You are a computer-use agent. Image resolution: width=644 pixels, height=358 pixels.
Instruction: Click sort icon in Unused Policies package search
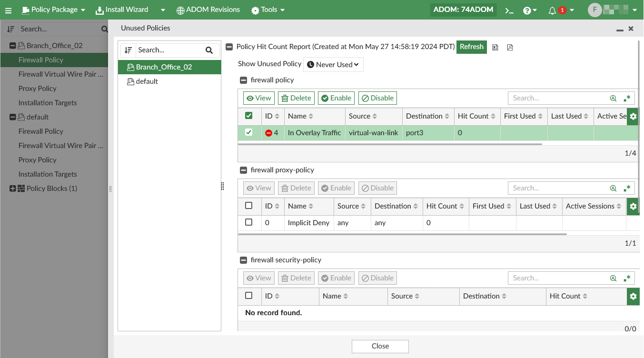coord(128,50)
